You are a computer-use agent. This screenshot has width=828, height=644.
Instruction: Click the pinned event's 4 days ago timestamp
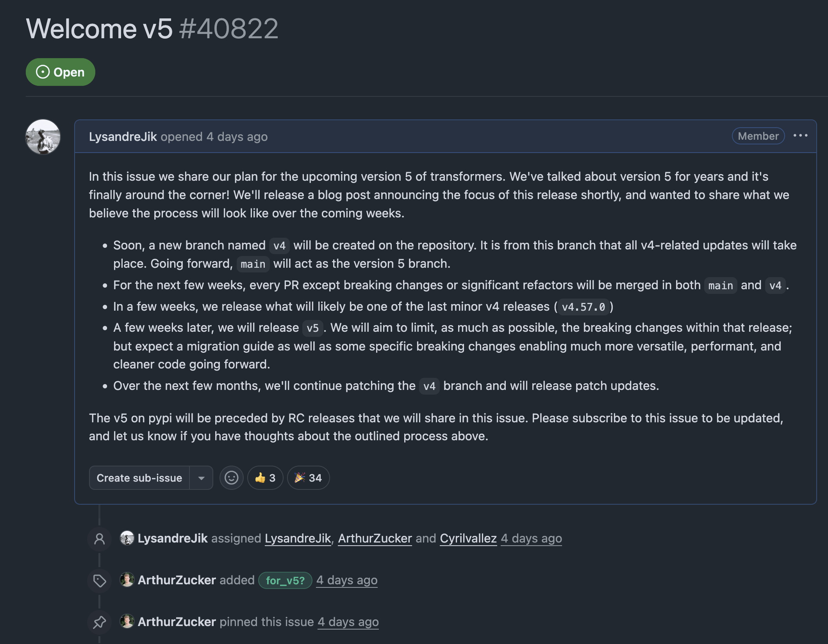(x=348, y=622)
